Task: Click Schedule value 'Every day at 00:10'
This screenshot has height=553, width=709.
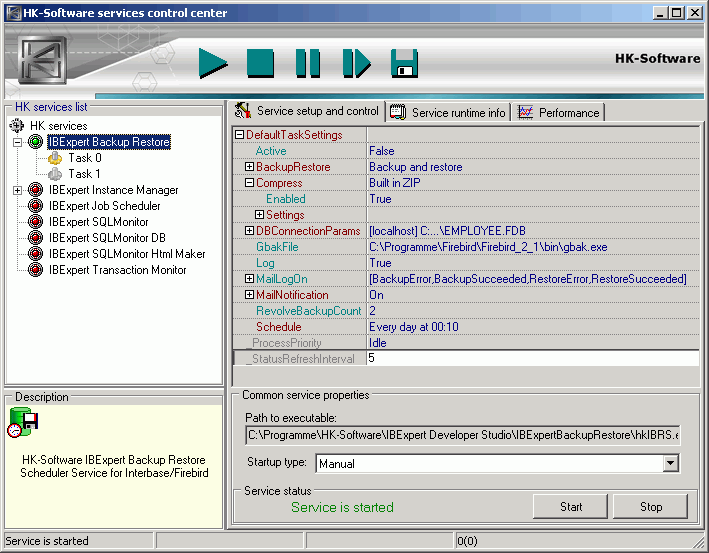Action: point(414,326)
